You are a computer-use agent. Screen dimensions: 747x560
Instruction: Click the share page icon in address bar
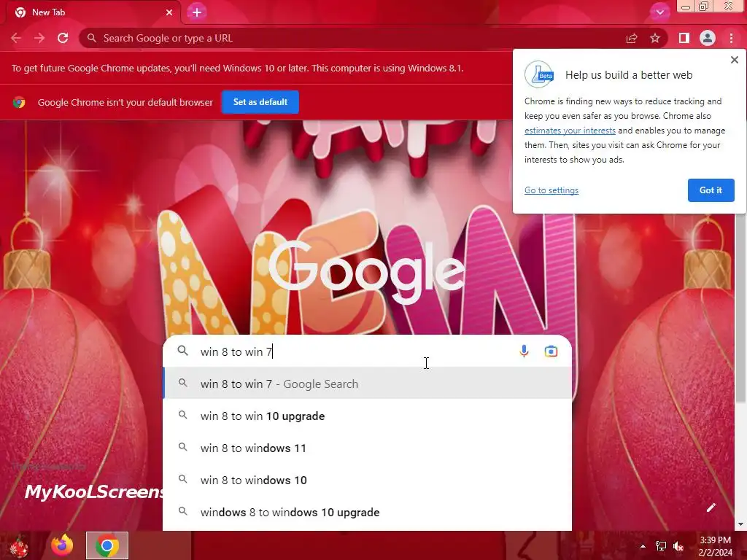coord(632,38)
